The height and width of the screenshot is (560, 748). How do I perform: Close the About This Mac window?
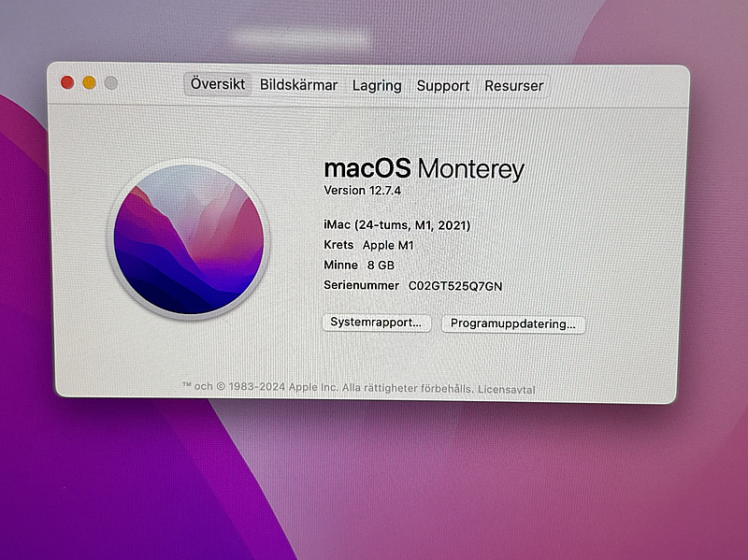(x=67, y=82)
